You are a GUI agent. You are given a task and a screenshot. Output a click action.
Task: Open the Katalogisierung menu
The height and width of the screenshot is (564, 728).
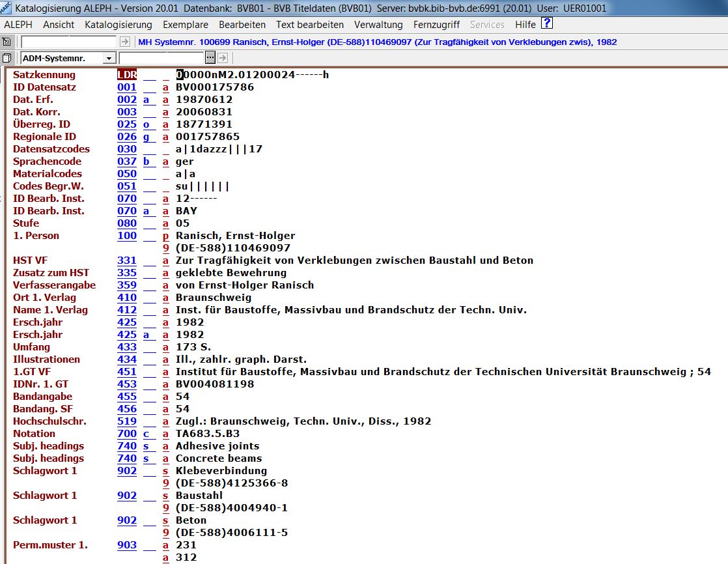click(x=119, y=25)
